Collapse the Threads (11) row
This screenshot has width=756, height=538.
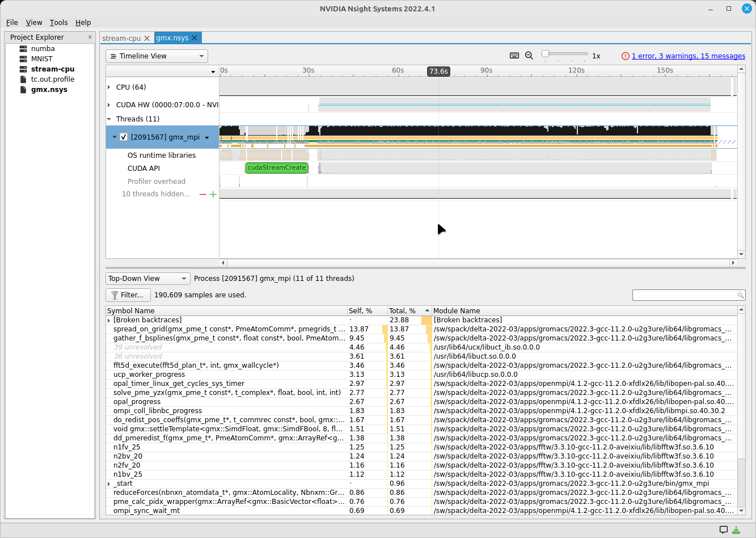(109, 119)
